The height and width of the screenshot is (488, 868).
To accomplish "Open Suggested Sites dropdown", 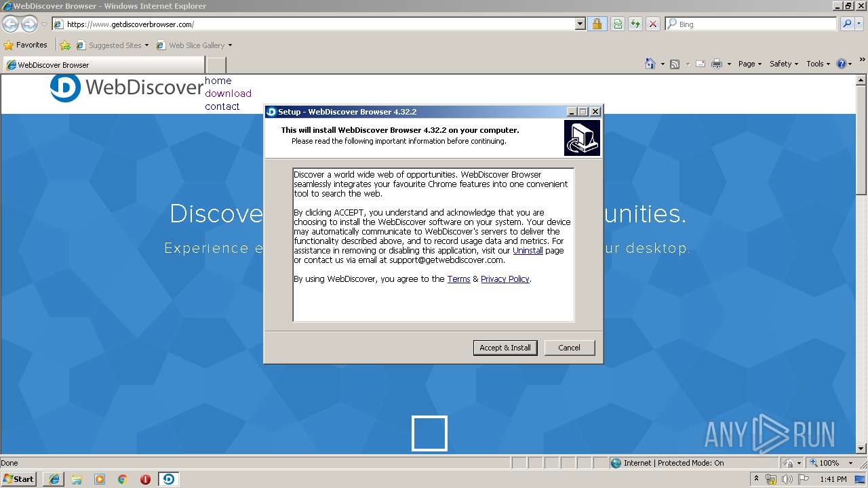I will click(112, 45).
